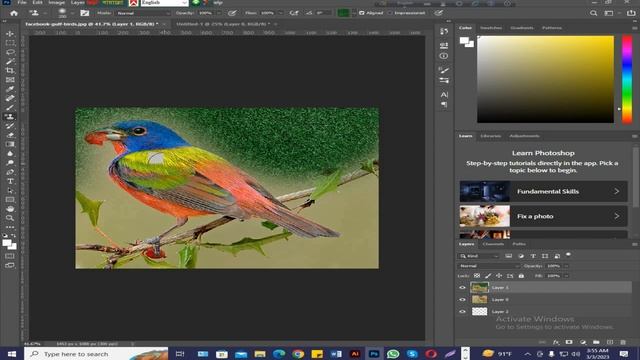Open Fundamental Skills tutorials

coord(543,191)
